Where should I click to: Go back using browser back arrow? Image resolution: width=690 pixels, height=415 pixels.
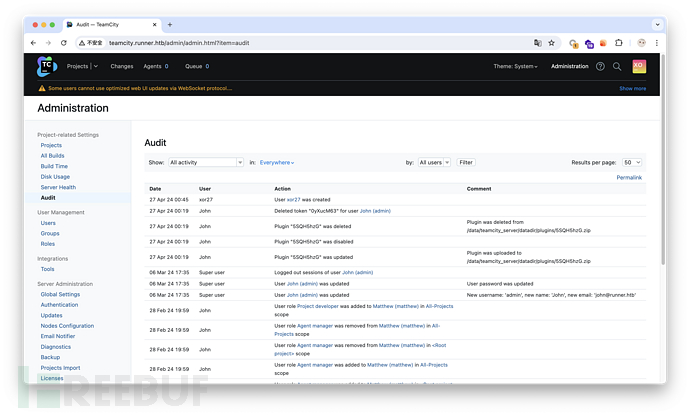[x=34, y=43]
